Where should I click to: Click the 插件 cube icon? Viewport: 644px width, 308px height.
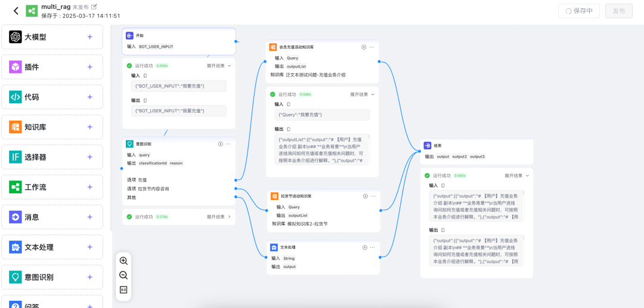click(16, 67)
